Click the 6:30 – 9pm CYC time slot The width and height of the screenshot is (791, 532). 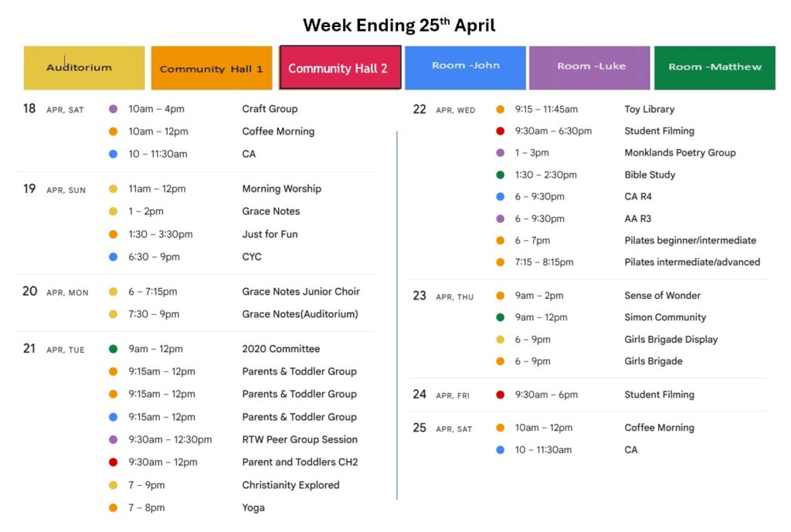pyautogui.click(x=157, y=256)
